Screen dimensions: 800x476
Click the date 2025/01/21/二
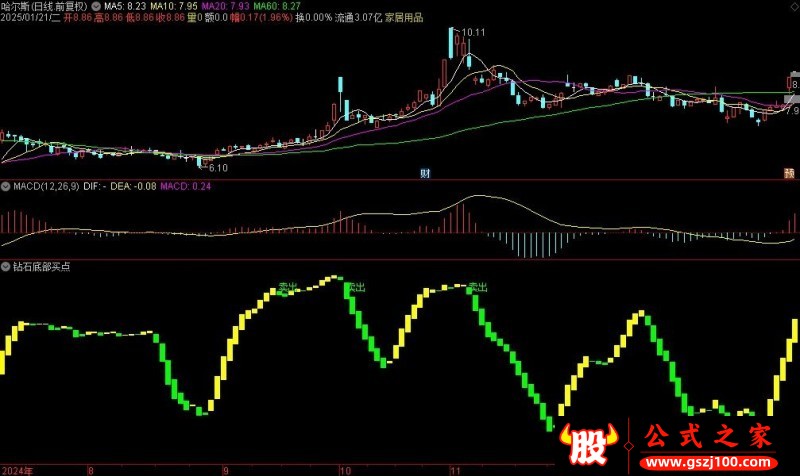(x=31, y=18)
